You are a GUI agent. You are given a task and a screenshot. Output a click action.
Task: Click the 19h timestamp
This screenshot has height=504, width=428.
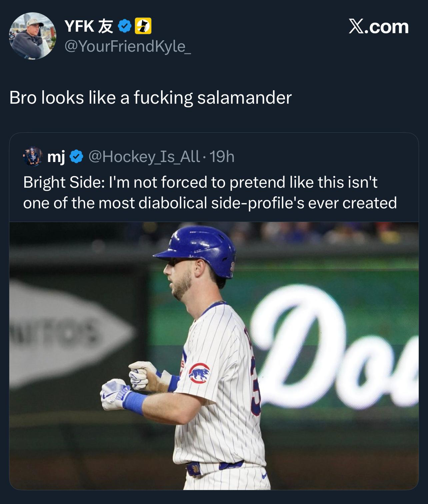(222, 156)
